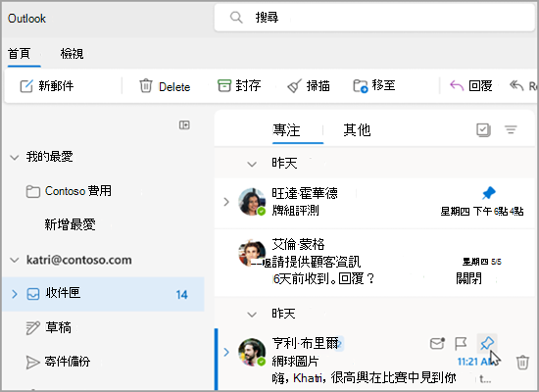Image resolution: width=539 pixels, height=392 pixels.
Task: Mark 網球圖片 message as unread
Action: (437, 343)
